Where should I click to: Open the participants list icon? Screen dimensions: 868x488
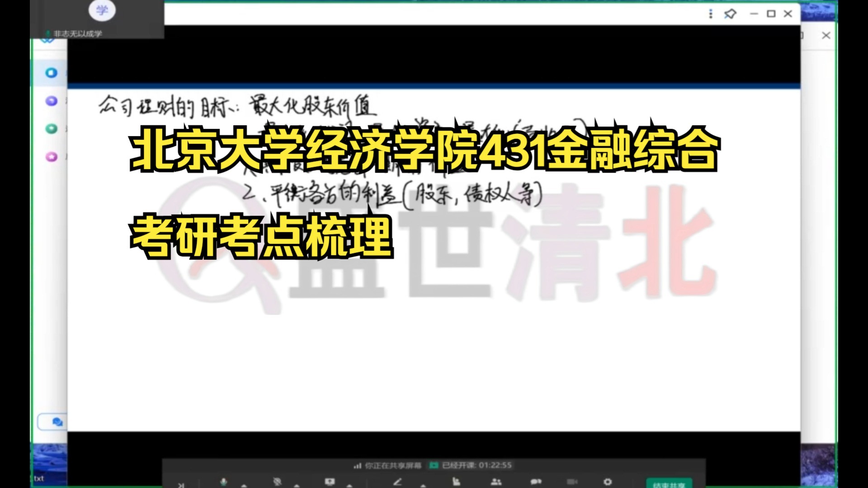496,482
